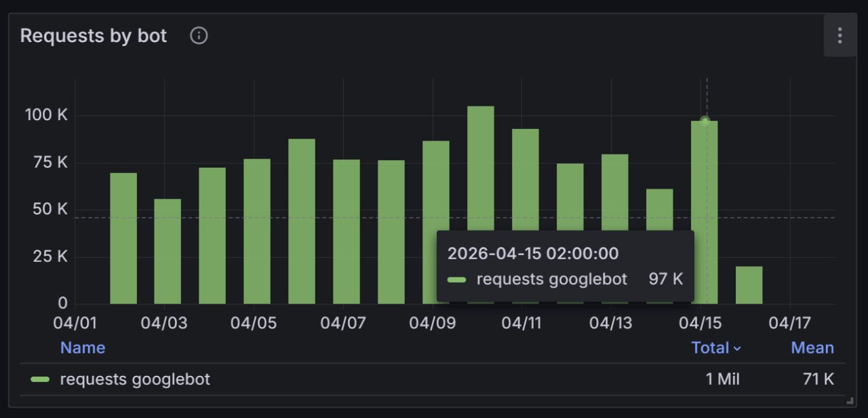868x418 pixels.
Task: Click the tallest bar on 04/10
Action: tap(480, 170)
